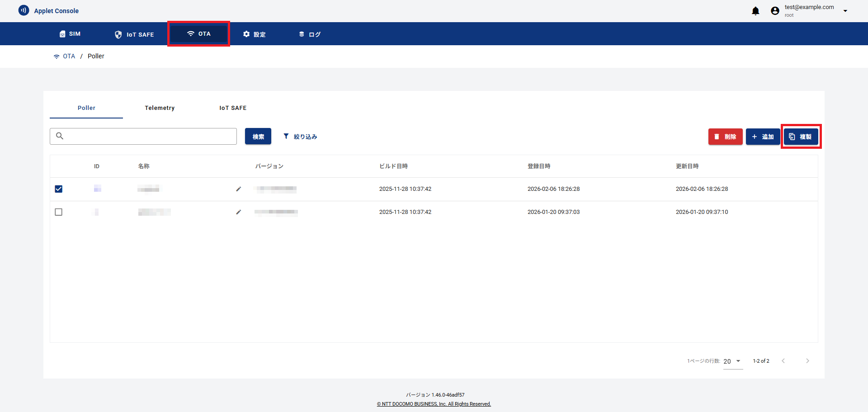Click the magnifier icon in search box
Viewport: 868px width, 412px height.
tap(60, 136)
